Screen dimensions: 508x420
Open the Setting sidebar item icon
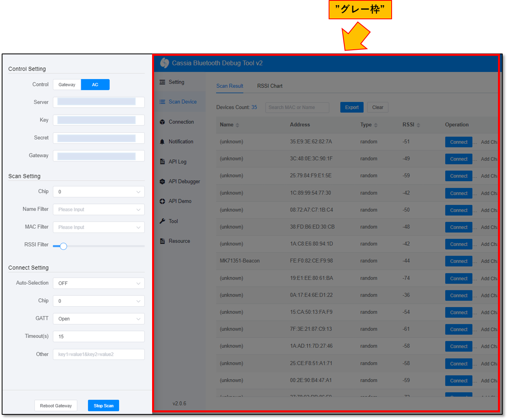coord(162,82)
